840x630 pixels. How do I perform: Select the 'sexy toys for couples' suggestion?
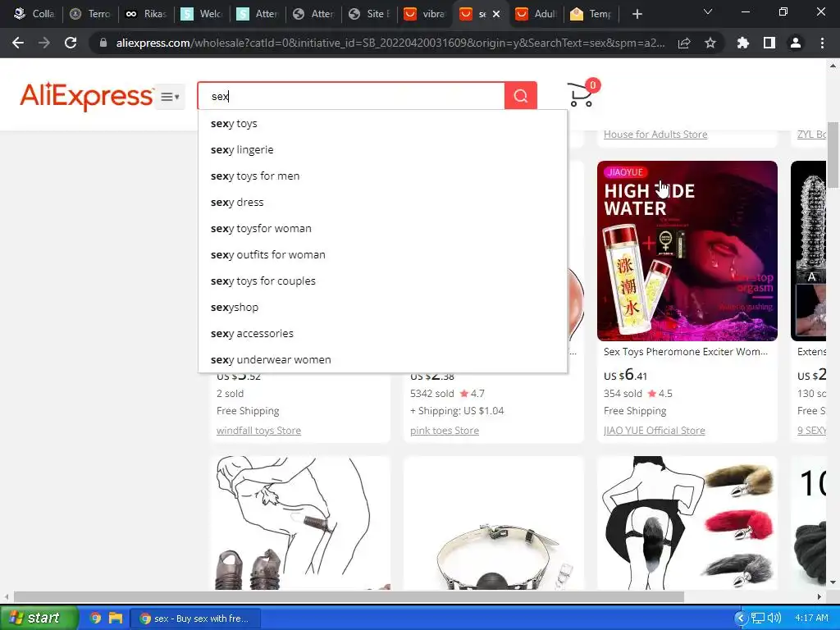(x=382, y=281)
